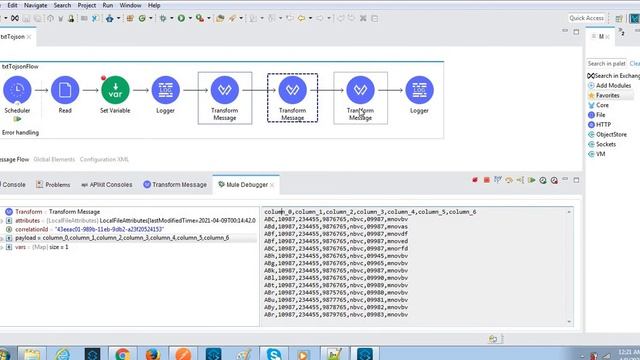The width and height of the screenshot is (640, 360).
Task: Click Add Modules in the palette
Action: click(x=609, y=85)
